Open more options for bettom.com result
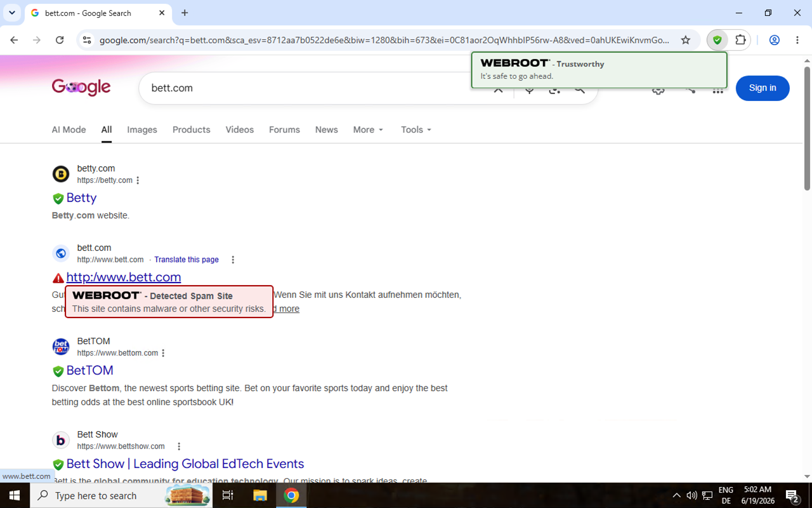This screenshot has width=812, height=508. click(163, 353)
